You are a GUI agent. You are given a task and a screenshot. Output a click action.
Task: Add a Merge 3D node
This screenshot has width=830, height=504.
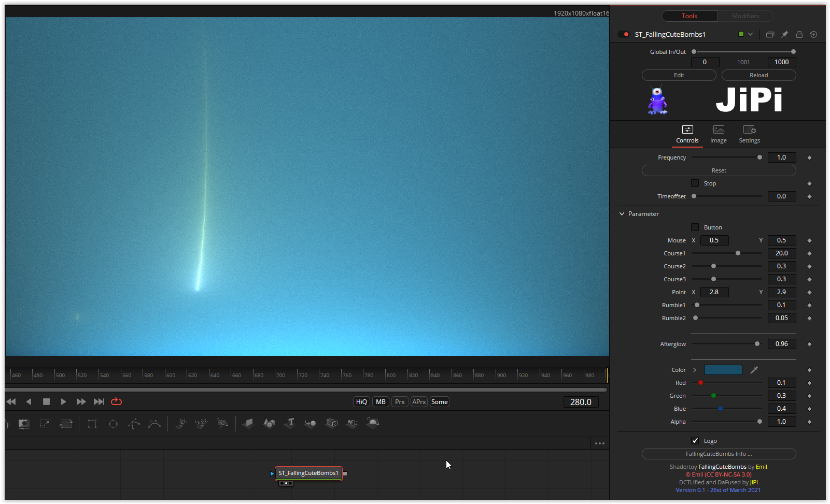(x=311, y=424)
